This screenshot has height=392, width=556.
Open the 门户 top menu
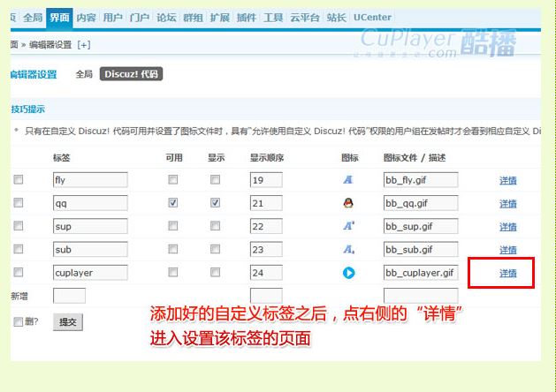[140, 18]
